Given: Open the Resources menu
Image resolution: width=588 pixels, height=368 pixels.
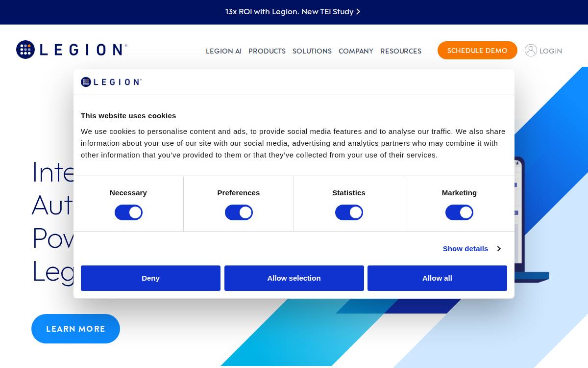Looking at the screenshot, I should [x=401, y=51].
